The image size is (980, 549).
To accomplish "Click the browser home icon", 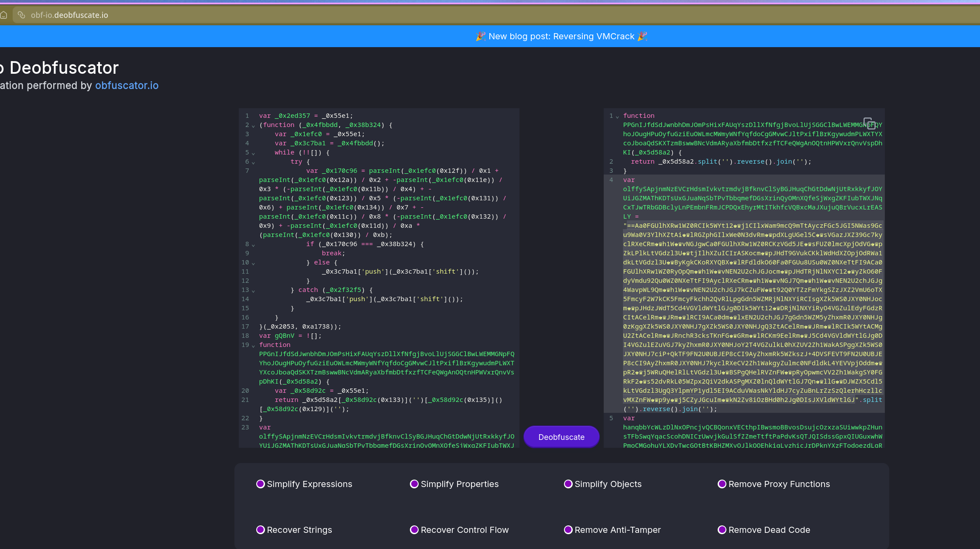I will point(4,15).
